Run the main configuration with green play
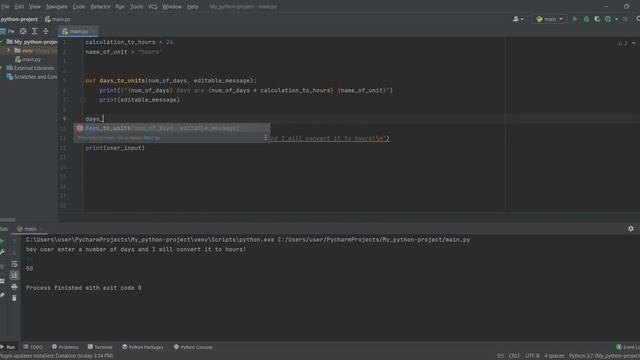Viewport: 640px width, 360px height. point(575,19)
